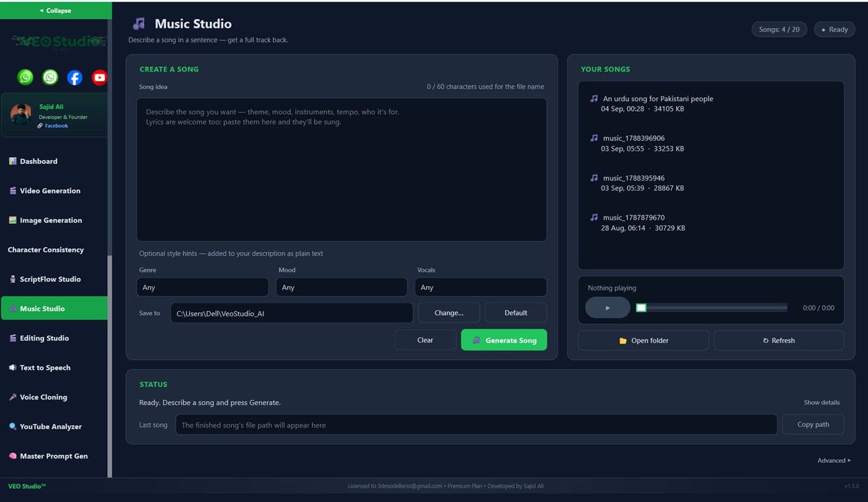Open the blue Facebook circle icon

[74, 77]
